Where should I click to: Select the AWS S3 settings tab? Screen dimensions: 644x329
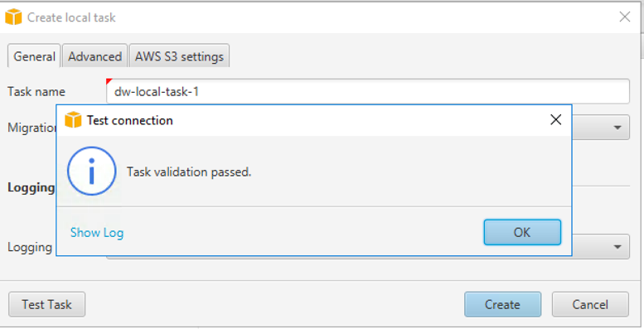pyautogui.click(x=179, y=56)
